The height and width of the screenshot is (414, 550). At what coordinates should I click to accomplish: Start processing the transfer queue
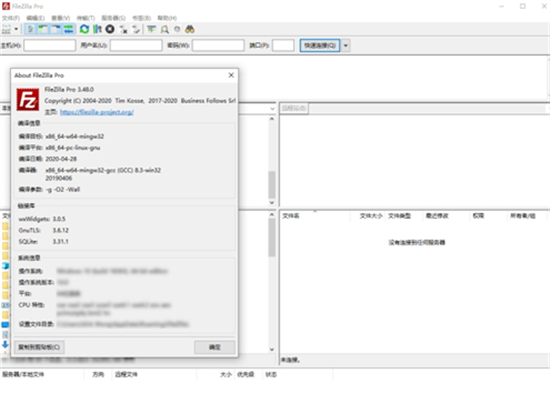(97, 29)
